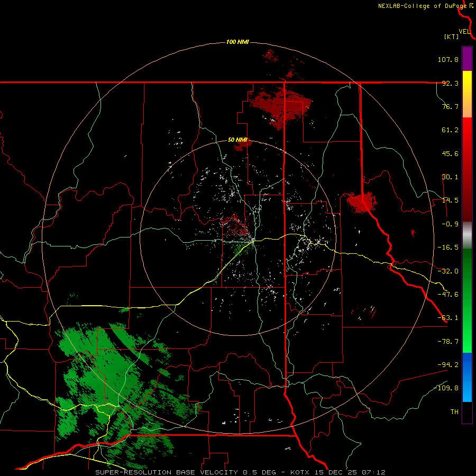Select the -94.2 legend value

coord(448,364)
